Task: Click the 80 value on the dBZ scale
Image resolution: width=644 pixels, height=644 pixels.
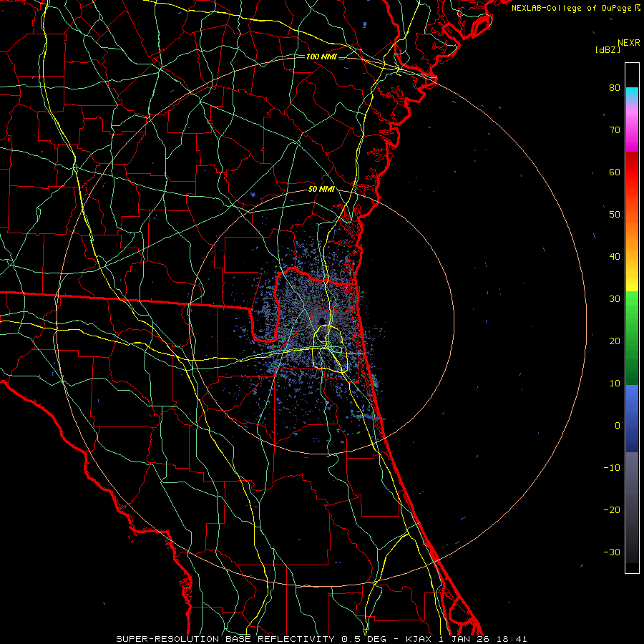Action: click(x=615, y=87)
